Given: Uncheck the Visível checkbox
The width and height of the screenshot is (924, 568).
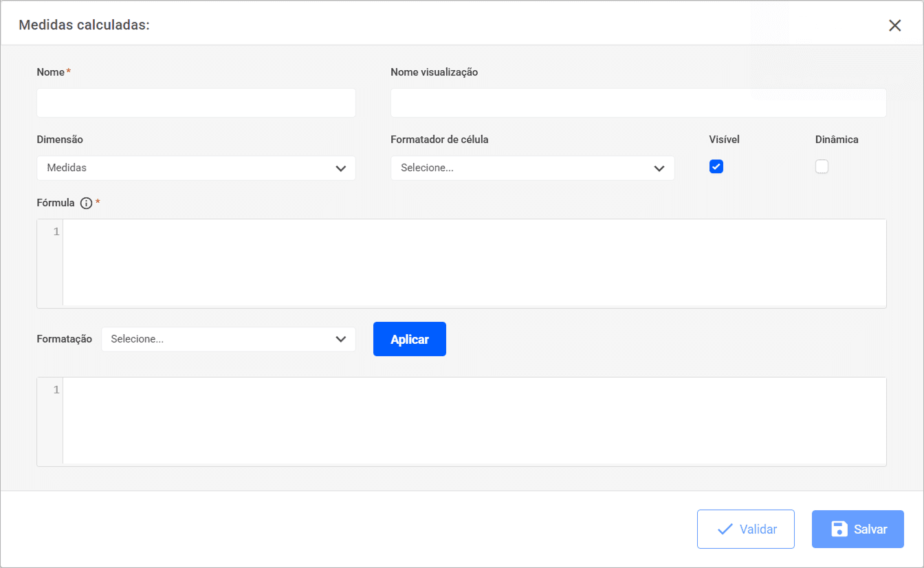Looking at the screenshot, I should coord(716,166).
